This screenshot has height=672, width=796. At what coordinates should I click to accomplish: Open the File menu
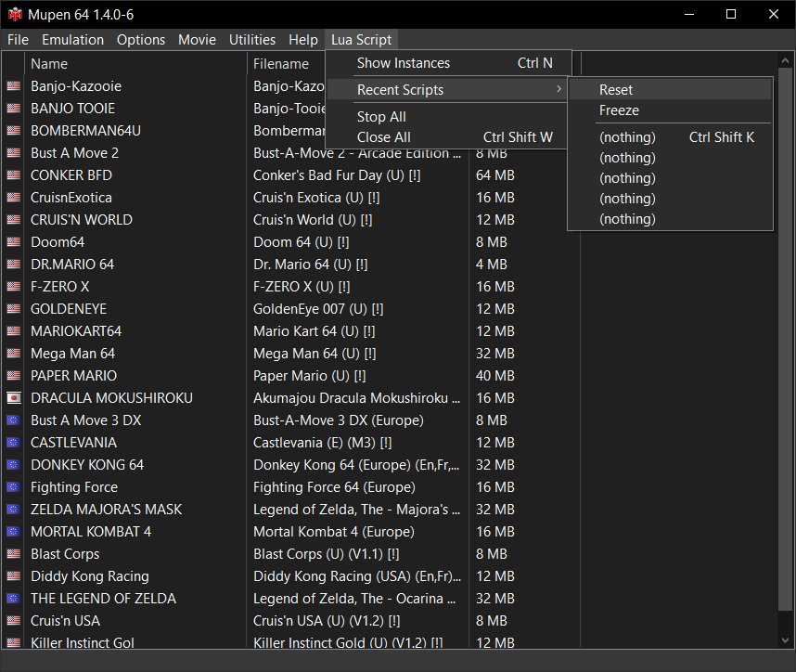point(18,40)
